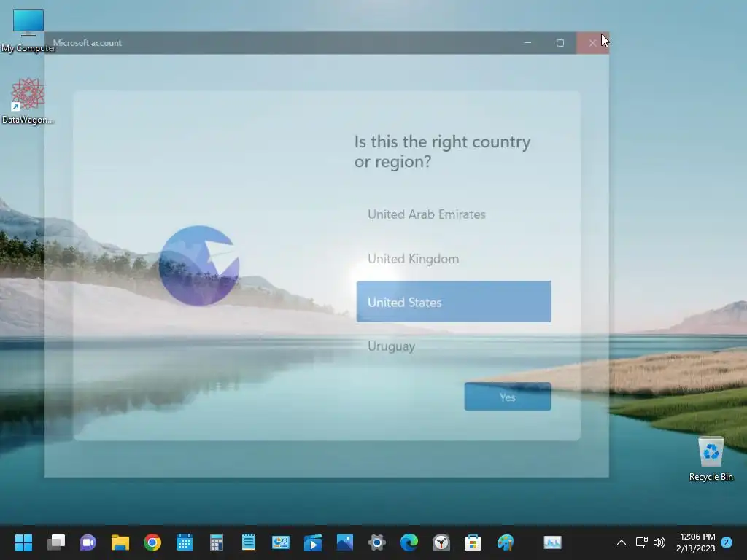Launch the Chat app from the taskbar
This screenshot has width=747, height=560.
point(88,542)
